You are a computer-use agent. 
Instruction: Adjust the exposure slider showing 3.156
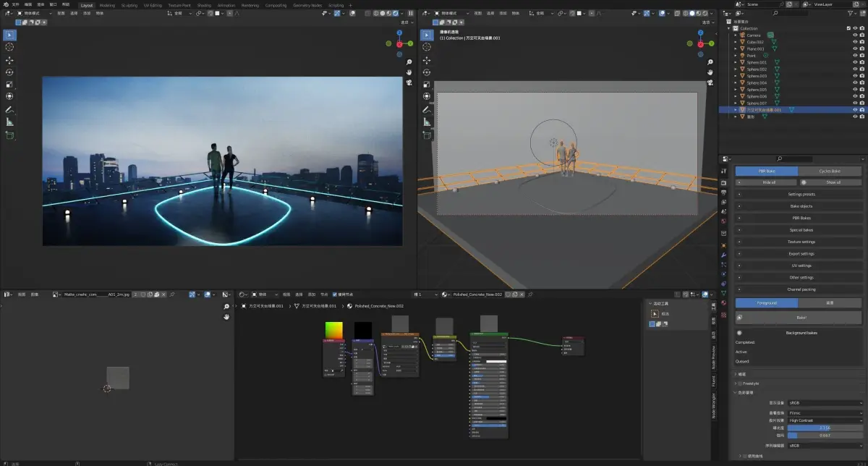825,428
